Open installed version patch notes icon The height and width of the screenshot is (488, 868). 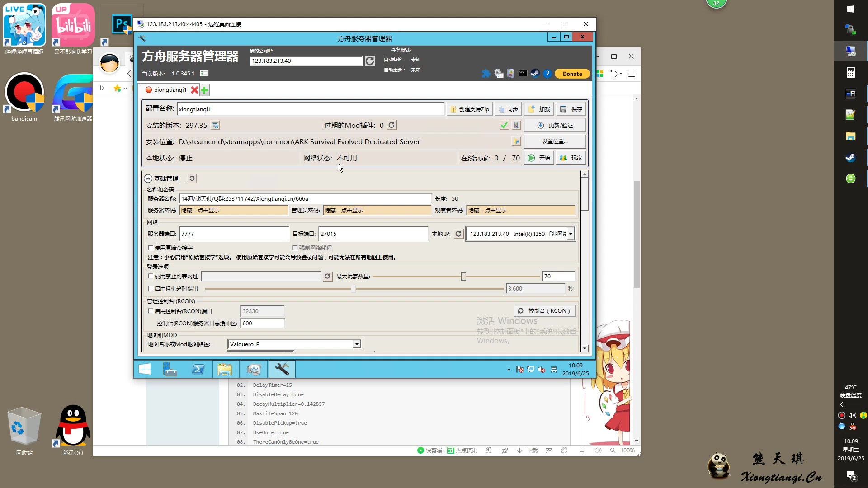(x=215, y=126)
